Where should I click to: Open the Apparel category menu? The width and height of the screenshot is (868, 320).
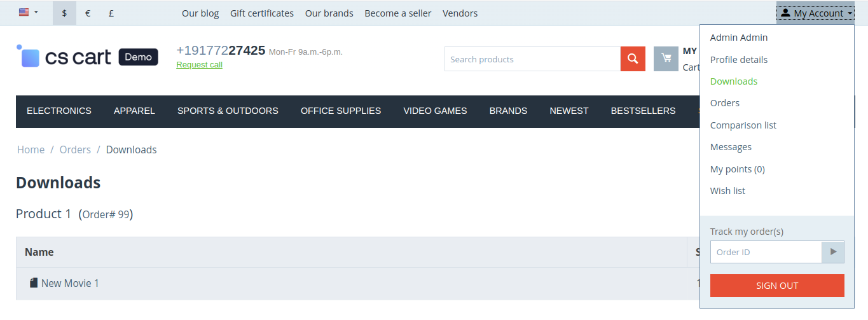(x=134, y=111)
